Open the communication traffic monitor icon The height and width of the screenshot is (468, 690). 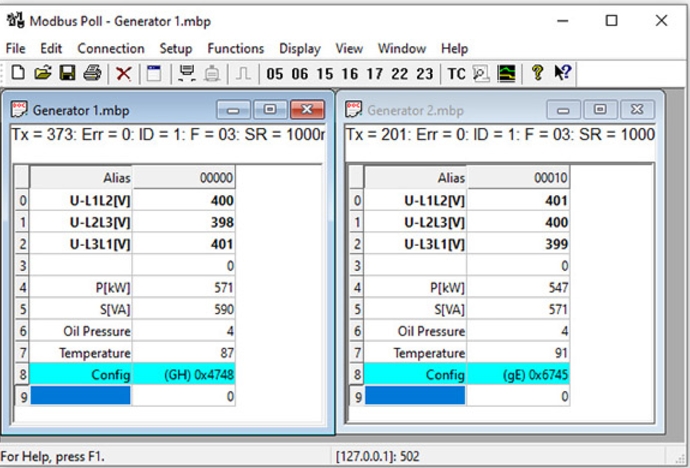(481, 73)
